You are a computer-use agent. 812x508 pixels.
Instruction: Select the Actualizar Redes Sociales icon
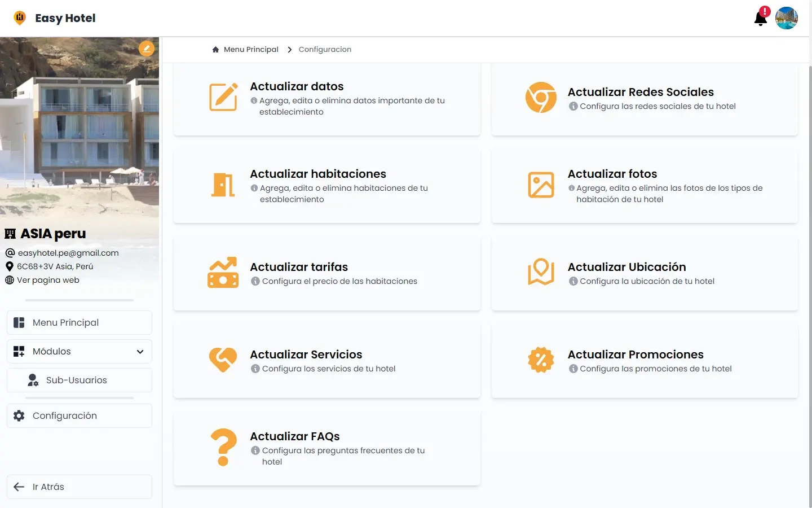click(541, 97)
